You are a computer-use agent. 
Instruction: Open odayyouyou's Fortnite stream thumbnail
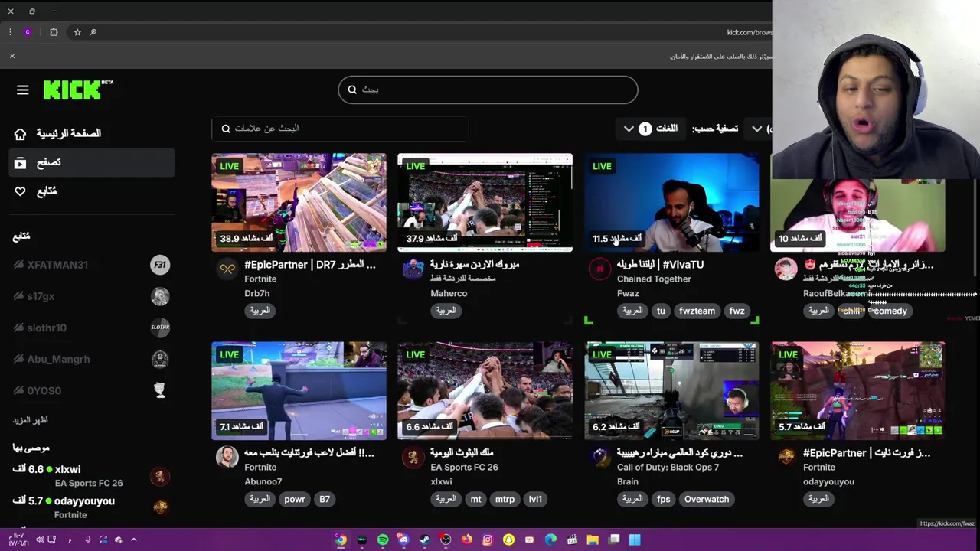pos(857,390)
